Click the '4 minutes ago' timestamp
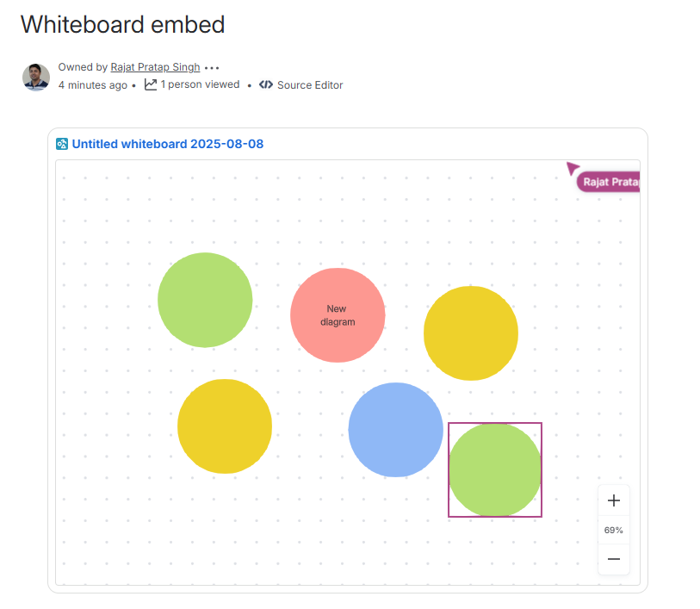The height and width of the screenshot is (609, 700). point(93,84)
